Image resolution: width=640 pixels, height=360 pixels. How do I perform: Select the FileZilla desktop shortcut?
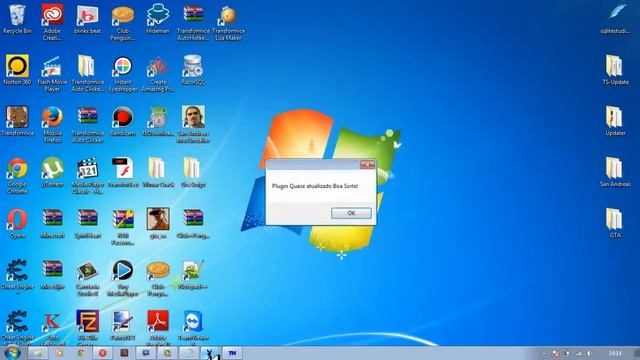point(87,328)
